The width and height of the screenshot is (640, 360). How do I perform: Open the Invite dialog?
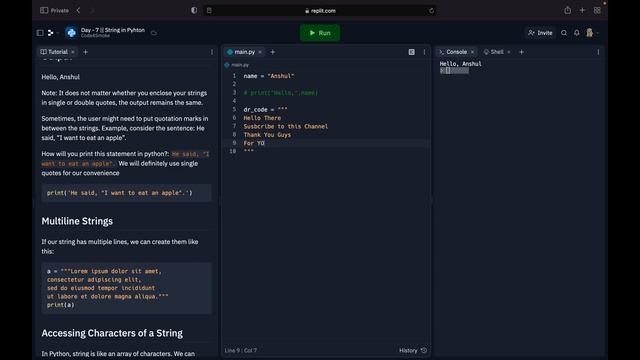(x=540, y=33)
